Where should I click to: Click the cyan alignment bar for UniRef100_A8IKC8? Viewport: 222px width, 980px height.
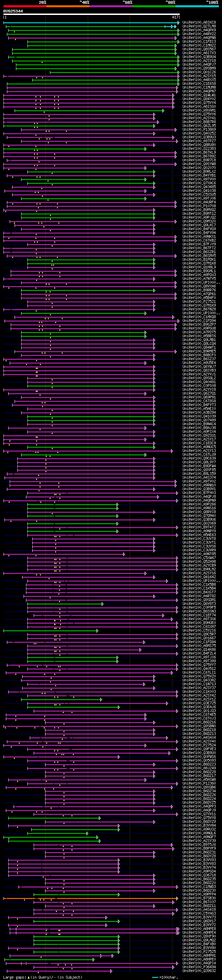92,23
